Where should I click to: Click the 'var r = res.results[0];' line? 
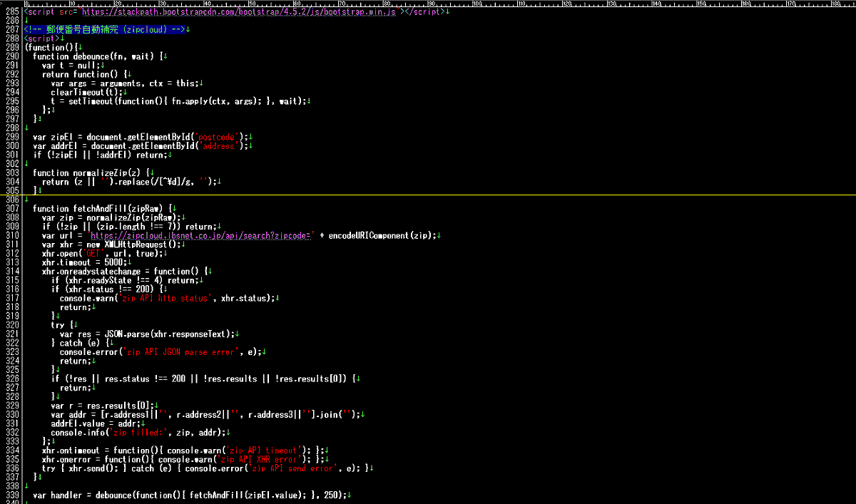coord(102,406)
